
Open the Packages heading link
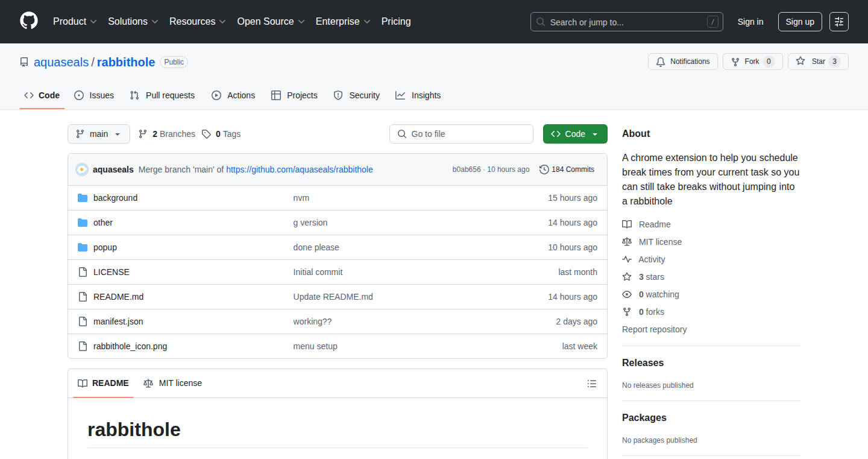coord(644,417)
